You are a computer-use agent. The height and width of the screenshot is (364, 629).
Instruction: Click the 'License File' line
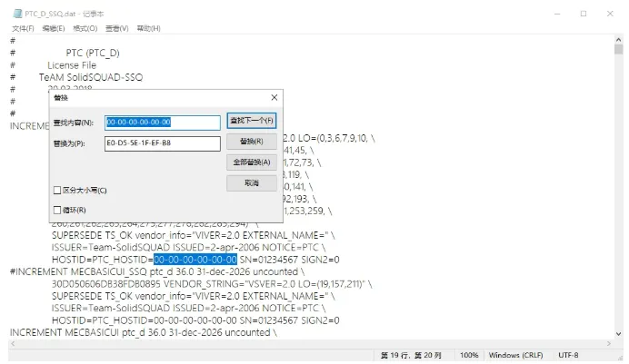72,65
